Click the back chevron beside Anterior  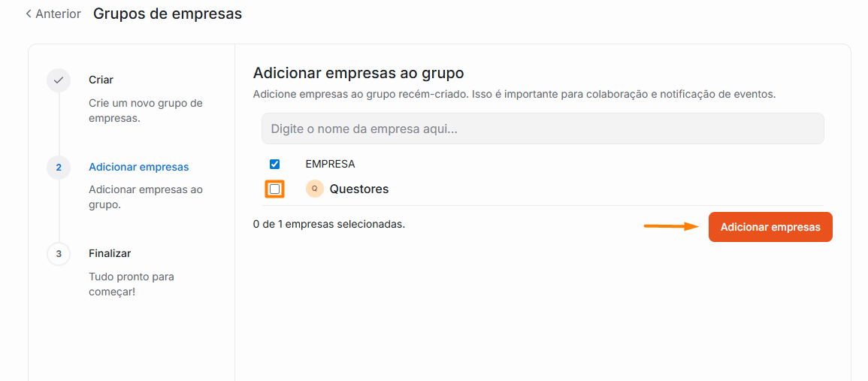click(29, 14)
